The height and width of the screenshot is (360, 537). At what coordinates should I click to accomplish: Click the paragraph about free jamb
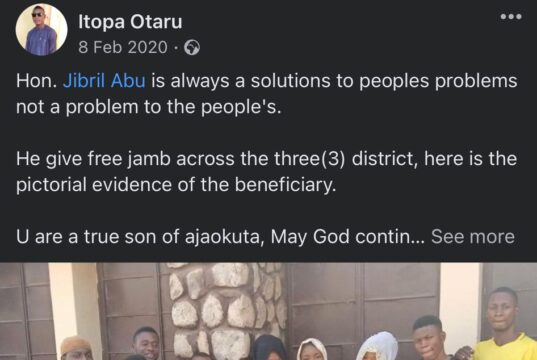[x=266, y=172]
